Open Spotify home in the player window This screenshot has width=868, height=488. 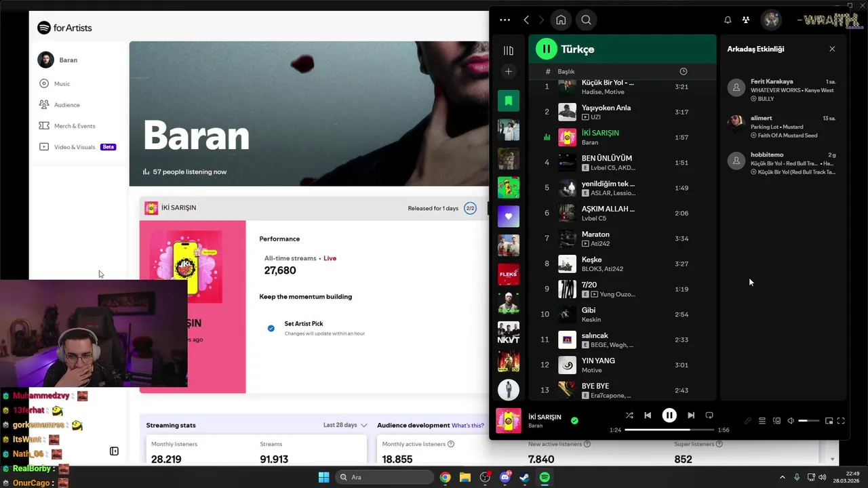[x=561, y=20]
